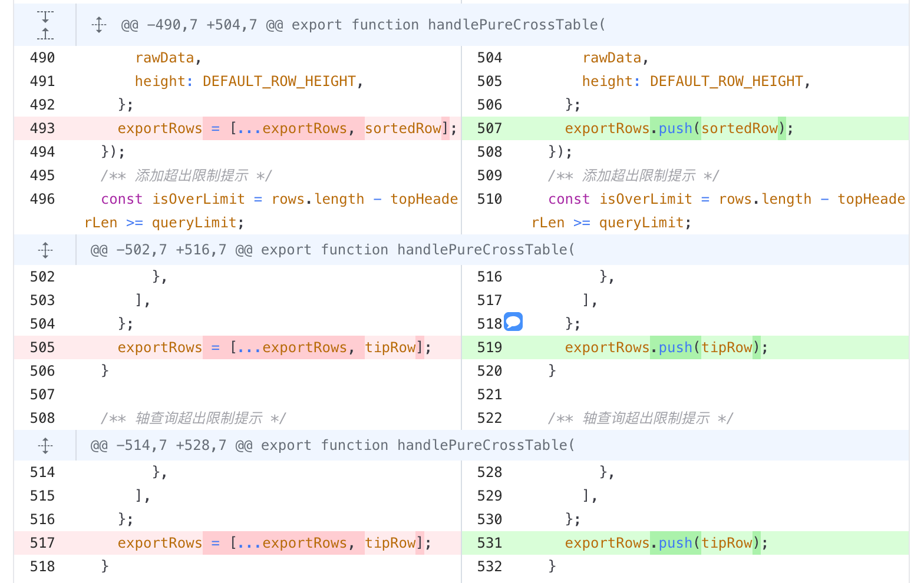Click removed line number 517 on the left
924x583 pixels.
click(x=42, y=543)
